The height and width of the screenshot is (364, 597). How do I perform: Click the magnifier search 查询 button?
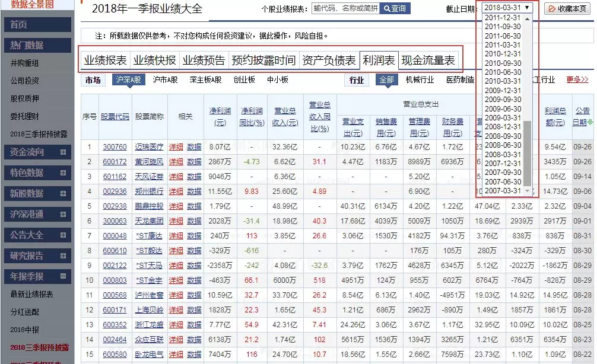click(x=395, y=8)
